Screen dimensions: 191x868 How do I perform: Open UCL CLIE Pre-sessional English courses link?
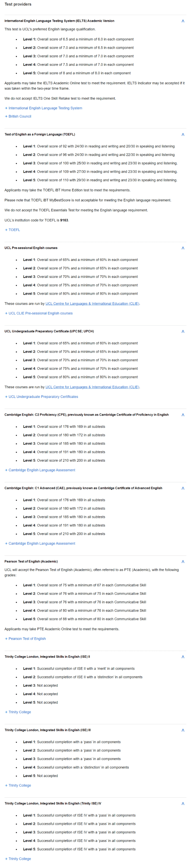point(39,313)
